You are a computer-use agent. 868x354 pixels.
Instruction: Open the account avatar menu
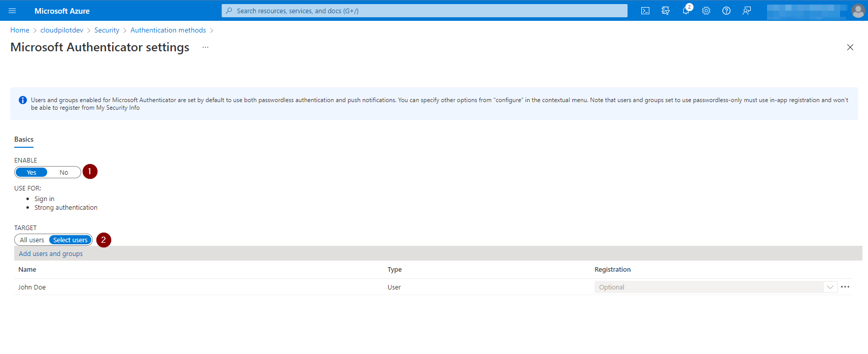pyautogui.click(x=858, y=11)
